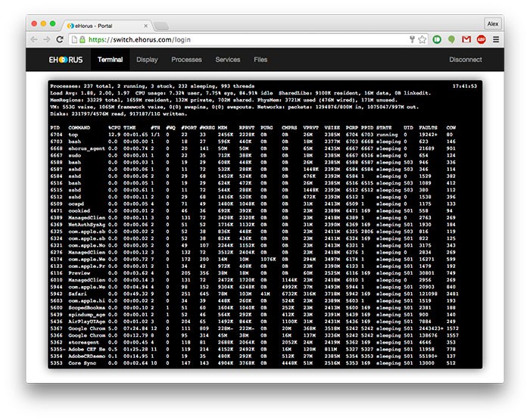
Task: Go back with the browser back arrow
Action: [x=34, y=39]
